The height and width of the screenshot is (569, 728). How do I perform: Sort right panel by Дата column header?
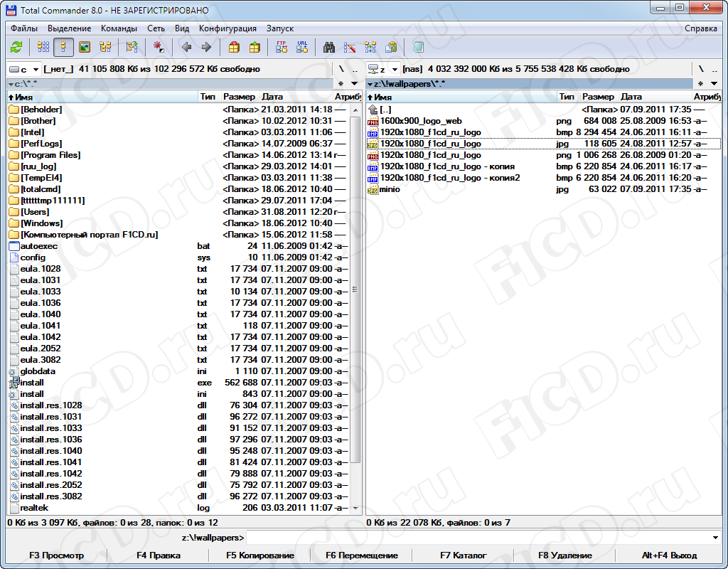click(655, 97)
